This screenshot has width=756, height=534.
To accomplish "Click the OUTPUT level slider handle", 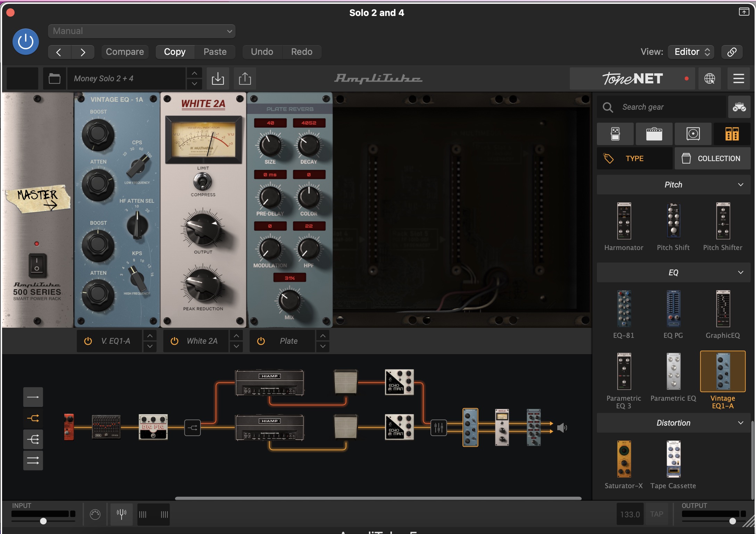I will tap(732, 521).
